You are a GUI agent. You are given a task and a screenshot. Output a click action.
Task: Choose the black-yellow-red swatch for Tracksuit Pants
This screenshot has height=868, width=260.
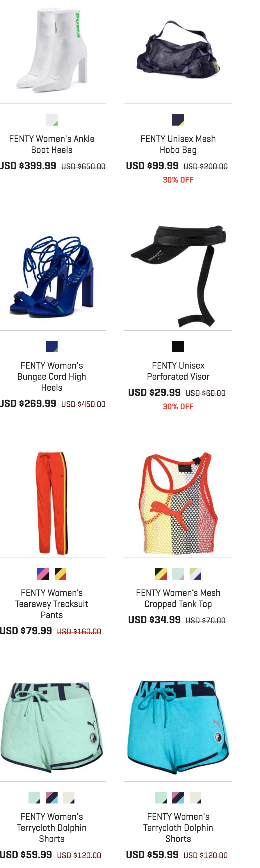[60, 574]
